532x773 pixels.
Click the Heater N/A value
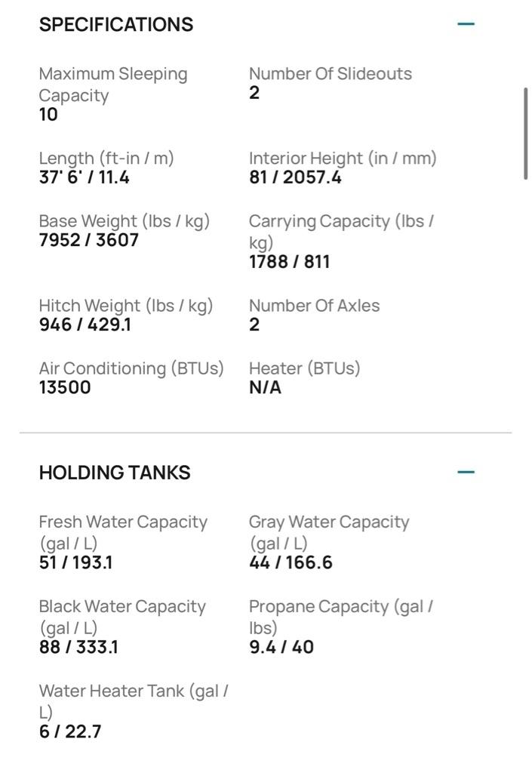click(x=265, y=387)
